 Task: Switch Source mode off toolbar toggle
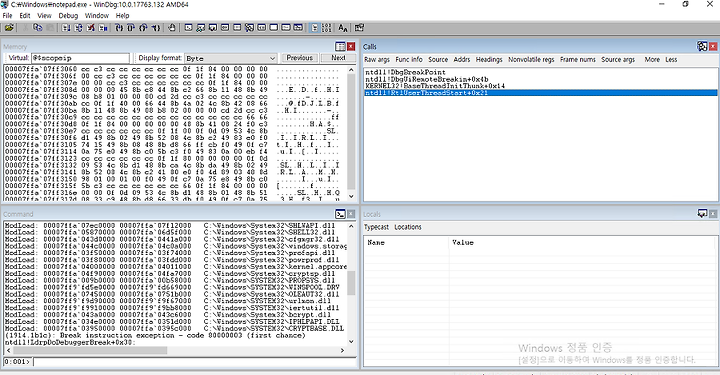[x=326, y=28]
